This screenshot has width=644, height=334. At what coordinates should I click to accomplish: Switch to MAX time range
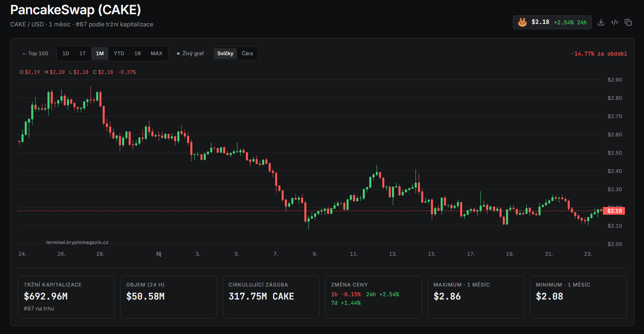coord(157,54)
